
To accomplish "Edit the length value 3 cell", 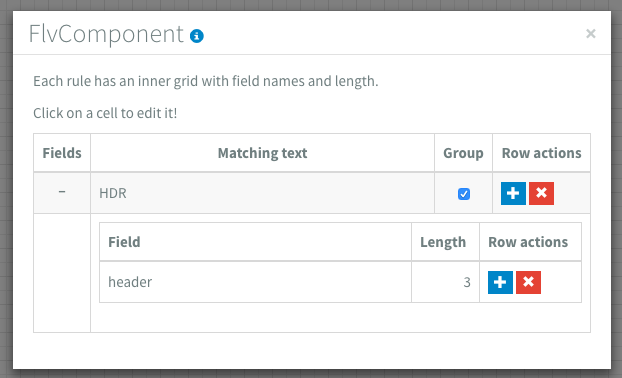I will point(445,282).
